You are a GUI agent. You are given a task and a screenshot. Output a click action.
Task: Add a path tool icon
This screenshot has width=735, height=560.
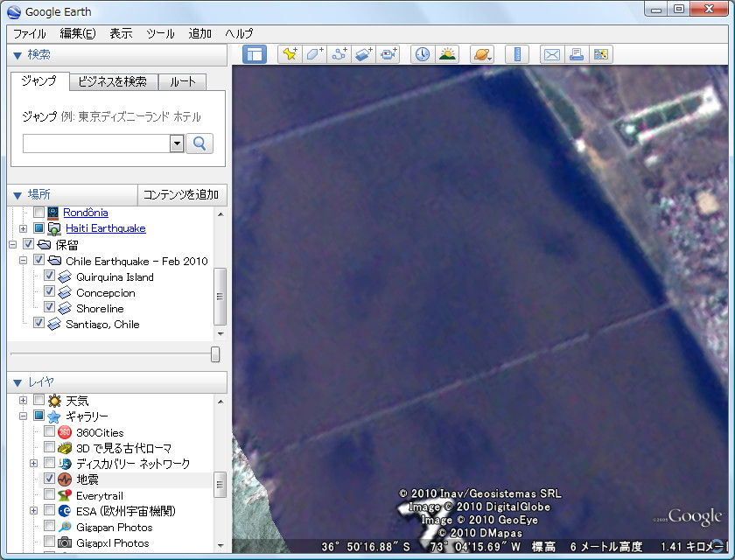click(339, 54)
